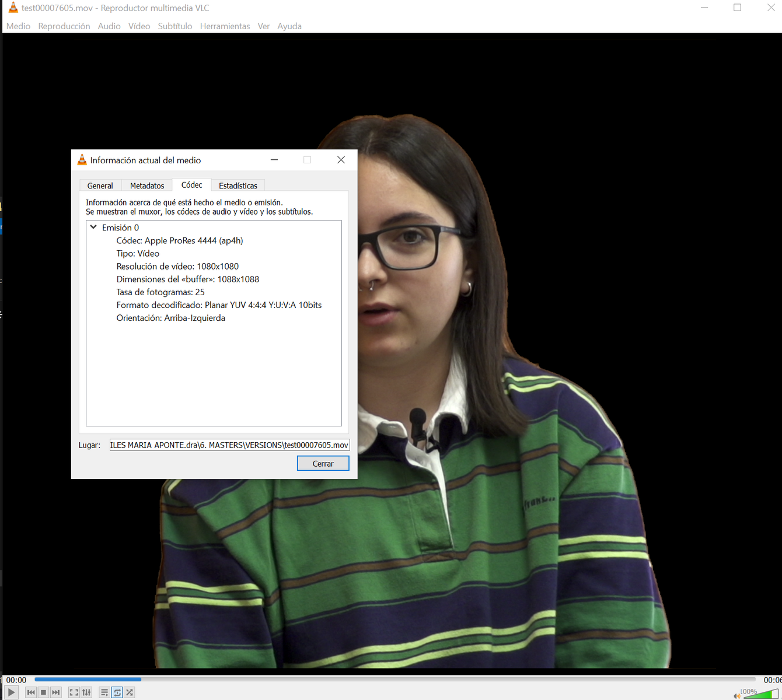This screenshot has height=700, width=782.
Task: Skip to the next media item
Action: point(56,692)
